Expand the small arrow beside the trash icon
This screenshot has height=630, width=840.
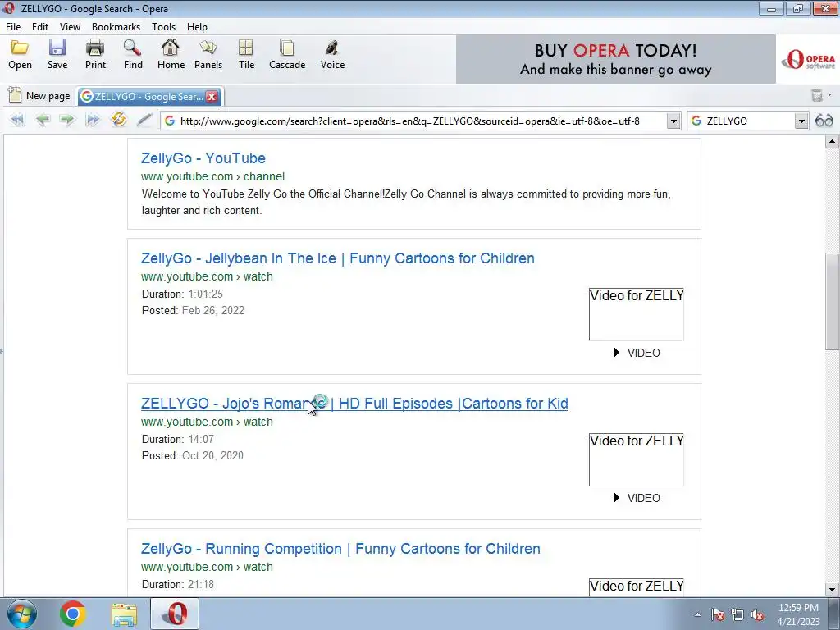pos(829,95)
